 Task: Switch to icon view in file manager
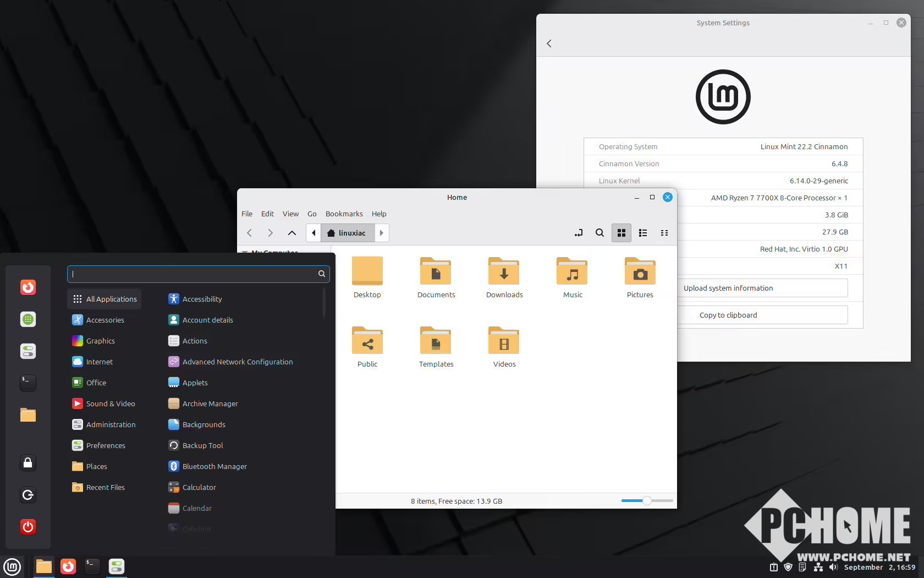pos(621,233)
